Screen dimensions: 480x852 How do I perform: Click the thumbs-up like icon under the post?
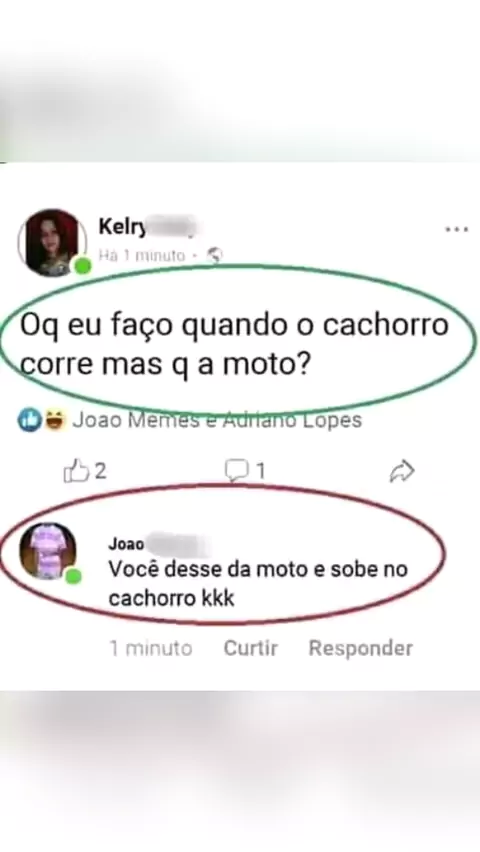[76, 471]
